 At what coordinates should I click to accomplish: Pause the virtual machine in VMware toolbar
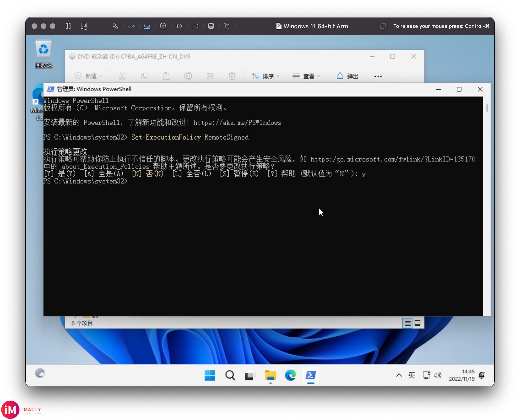(x=68, y=26)
